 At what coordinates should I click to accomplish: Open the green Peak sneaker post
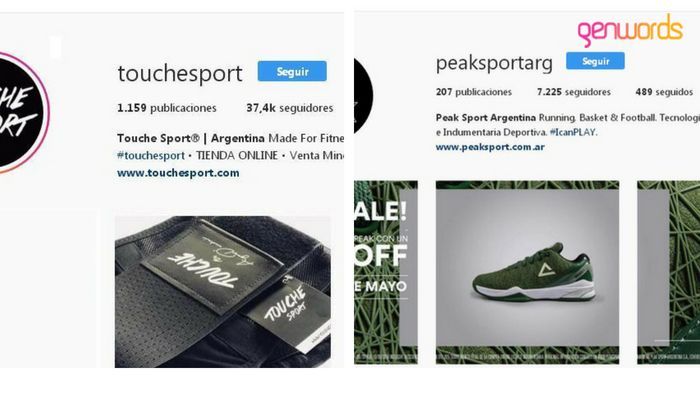tap(527, 272)
